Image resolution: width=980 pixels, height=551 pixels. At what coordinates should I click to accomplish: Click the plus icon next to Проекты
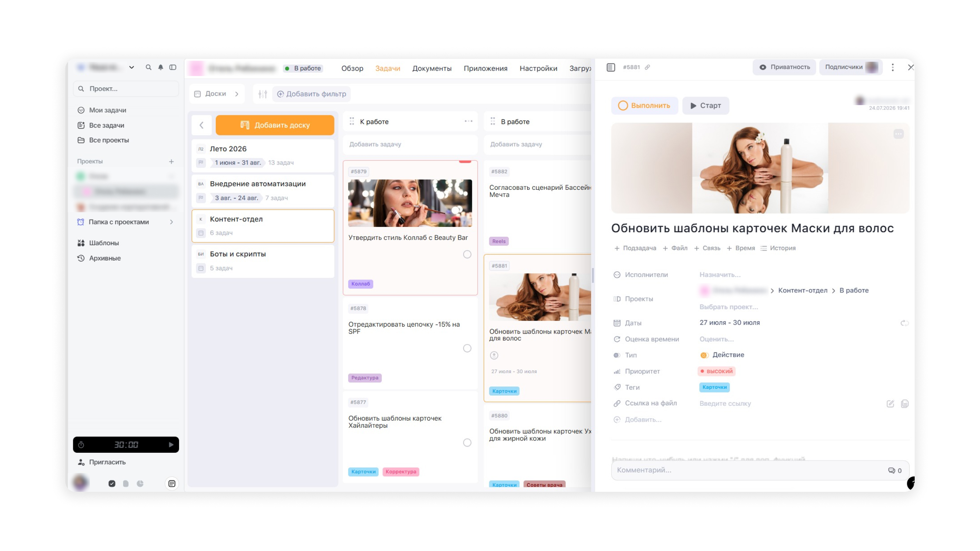click(171, 161)
